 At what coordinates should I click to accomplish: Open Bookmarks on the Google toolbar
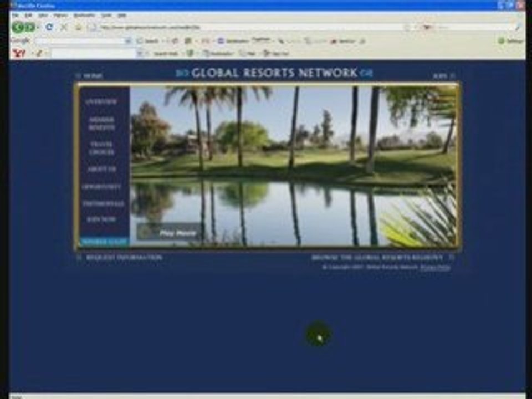click(x=233, y=41)
